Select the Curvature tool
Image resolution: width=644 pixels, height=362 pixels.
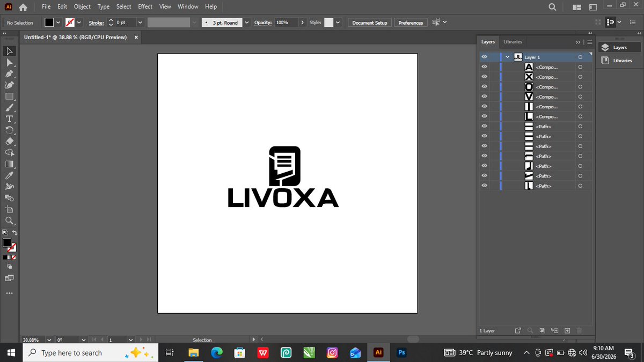coord(9,85)
